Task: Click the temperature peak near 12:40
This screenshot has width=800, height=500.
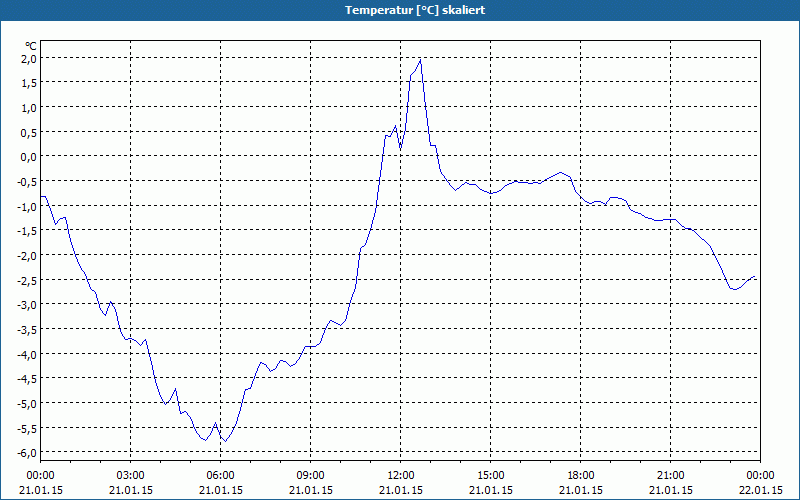Action: coord(420,60)
